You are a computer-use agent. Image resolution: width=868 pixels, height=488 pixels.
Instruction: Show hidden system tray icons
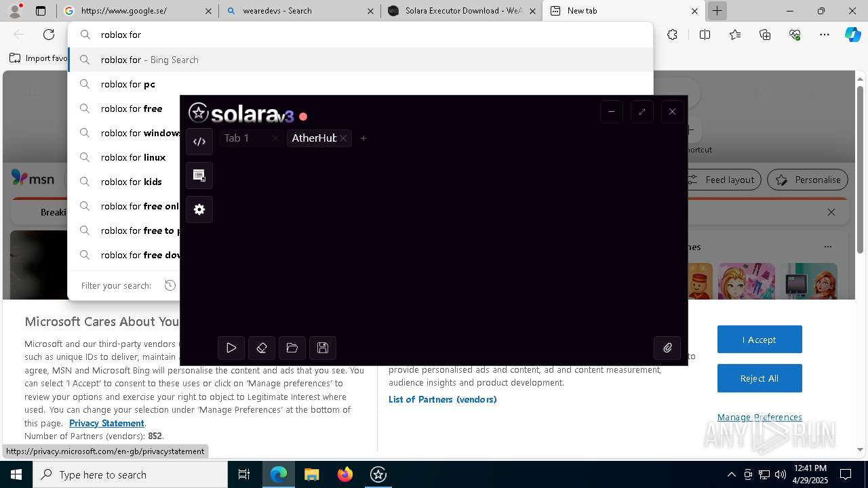point(731,474)
